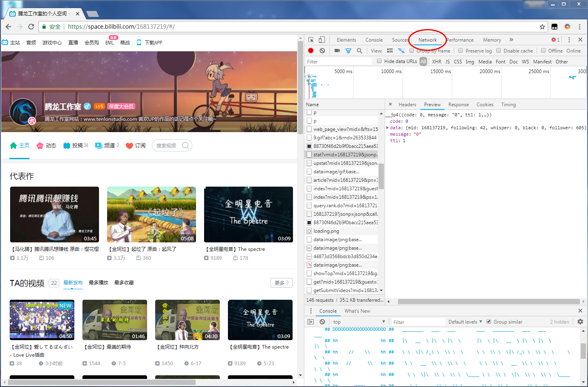Viewport: 588px width, 387px height.
Task: Open the Headers tab of the request
Action: click(407, 105)
